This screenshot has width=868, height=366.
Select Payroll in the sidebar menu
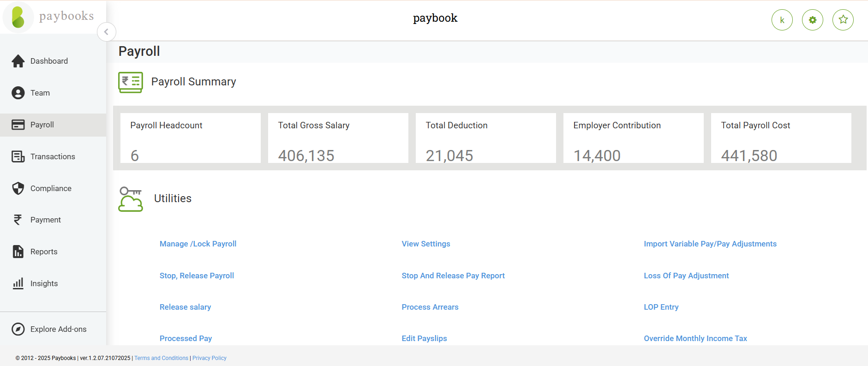(x=42, y=125)
